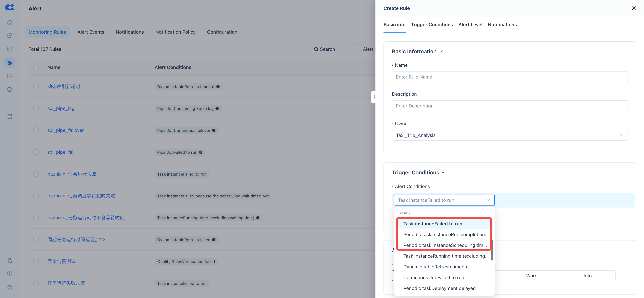644x298 pixels.
Task: Switch to the Alert Events tab
Action: pos(91,32)
